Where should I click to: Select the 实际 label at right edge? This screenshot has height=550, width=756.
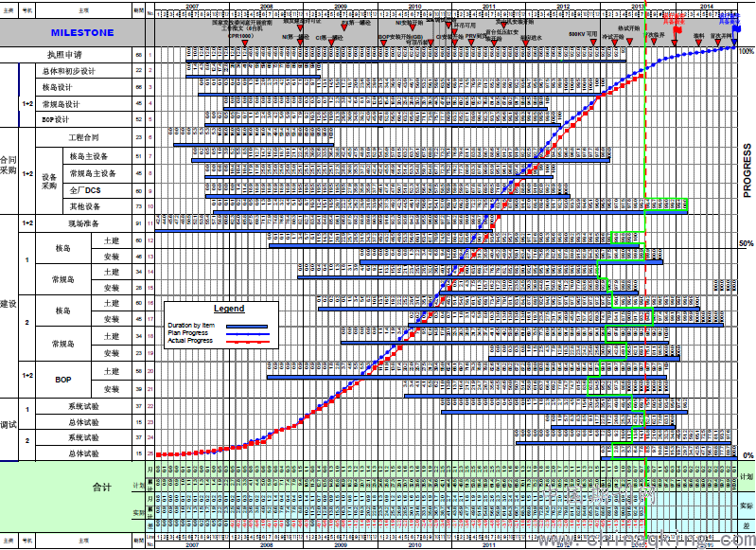[747, 506]
